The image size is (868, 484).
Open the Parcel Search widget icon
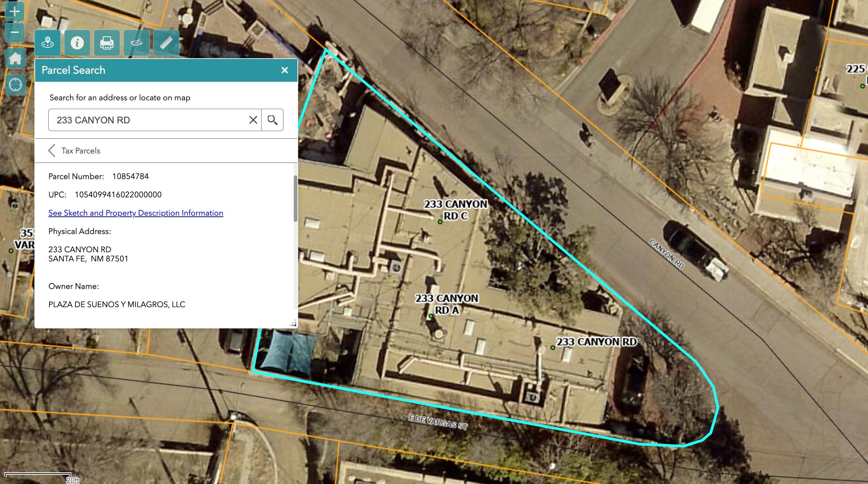pos(48,43)
